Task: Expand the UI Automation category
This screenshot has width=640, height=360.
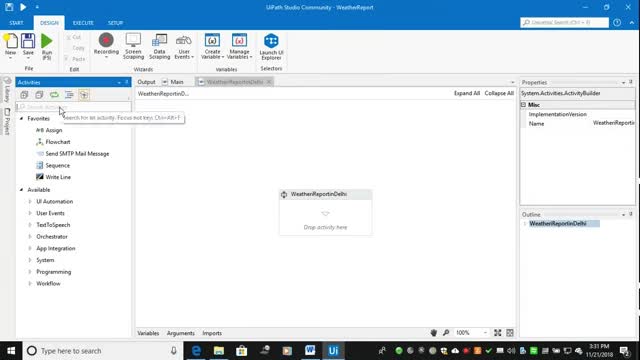Action: pos(30,202)
